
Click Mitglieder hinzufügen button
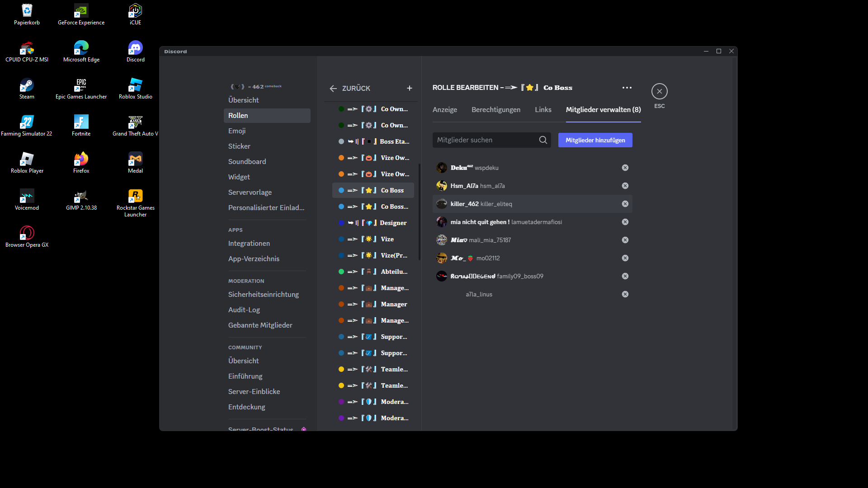click(x=595, y=140)
